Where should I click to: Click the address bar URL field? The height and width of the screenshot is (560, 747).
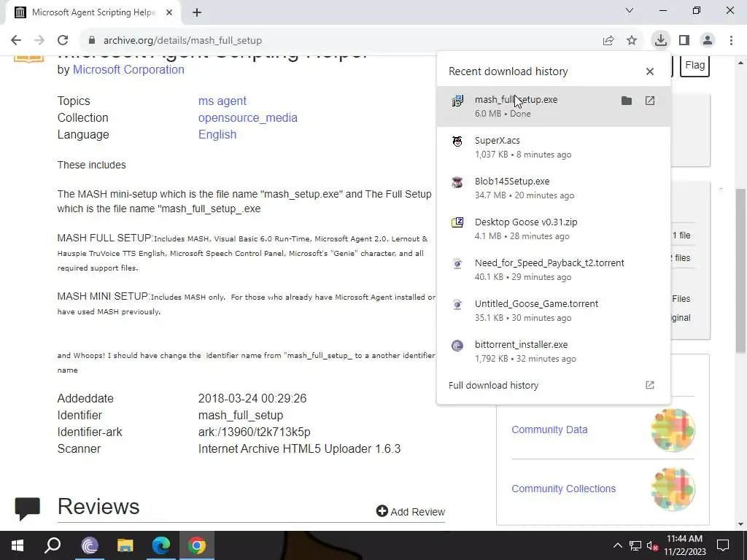[x=338, y=41]
